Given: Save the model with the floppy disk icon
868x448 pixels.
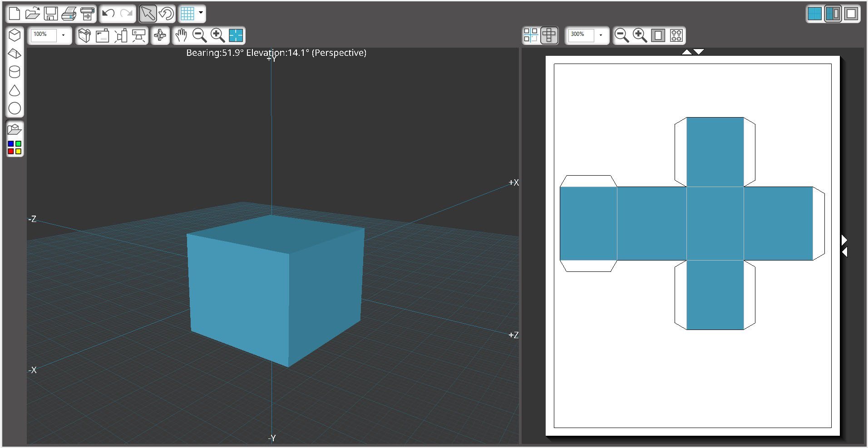Looking at the screenshot, I should click(50, 14).
